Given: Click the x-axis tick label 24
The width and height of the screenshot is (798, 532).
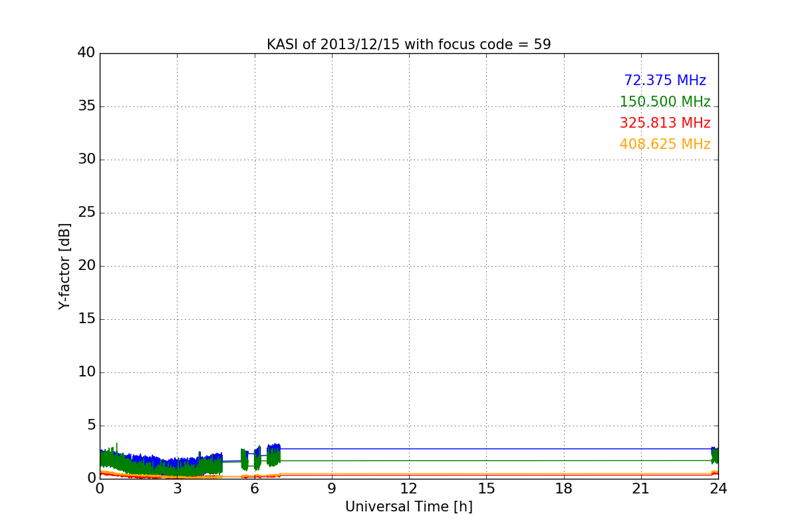Looking at the screenshot, I should point(718,489).
